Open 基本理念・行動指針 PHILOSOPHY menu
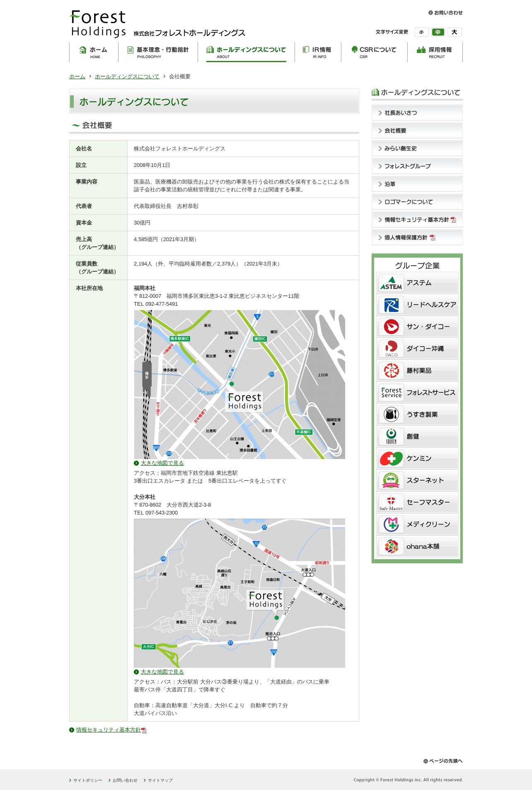 pyautogui.click(x=158, y=52)
